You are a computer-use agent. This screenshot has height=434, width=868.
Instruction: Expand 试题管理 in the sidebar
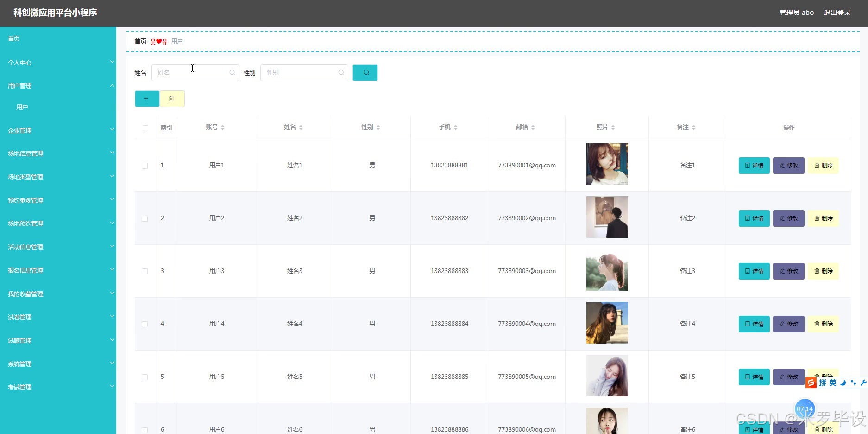pyautogui.click(x=58, y=340)
